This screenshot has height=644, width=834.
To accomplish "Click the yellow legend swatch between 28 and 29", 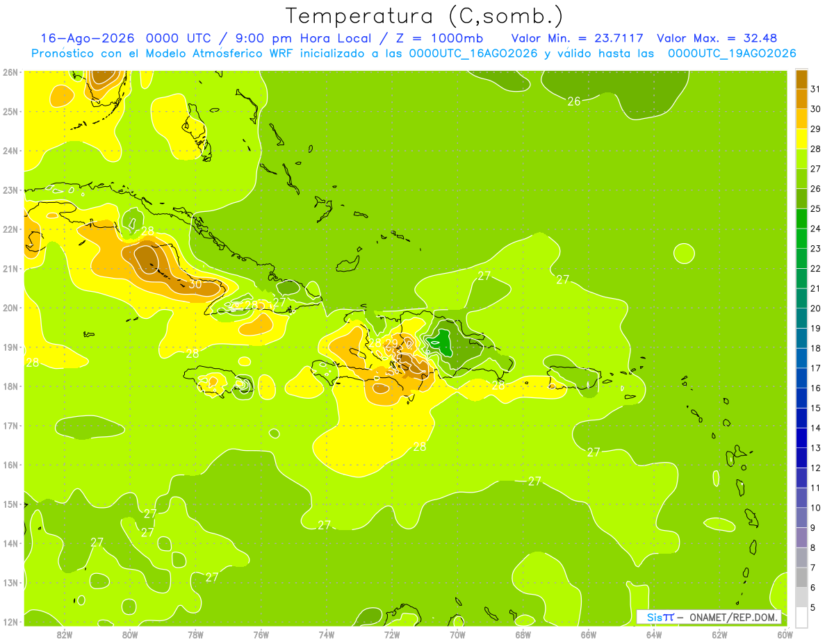I will [x=801, y=138].
